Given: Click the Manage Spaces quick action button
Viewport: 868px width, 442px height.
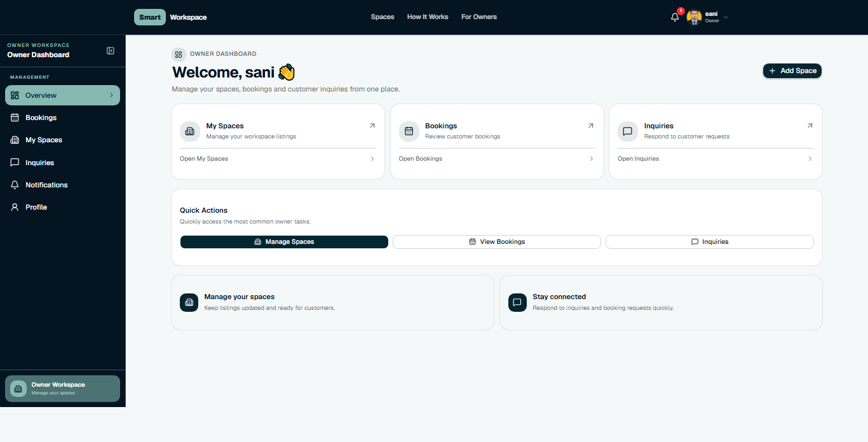Looking at the screenshot, I should [284, 242].
